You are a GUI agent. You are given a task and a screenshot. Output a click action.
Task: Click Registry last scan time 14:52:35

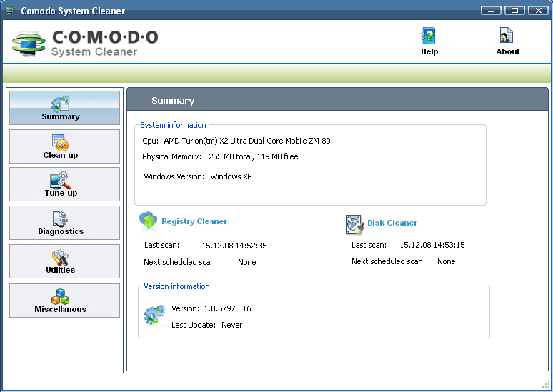tap(234, 246)
